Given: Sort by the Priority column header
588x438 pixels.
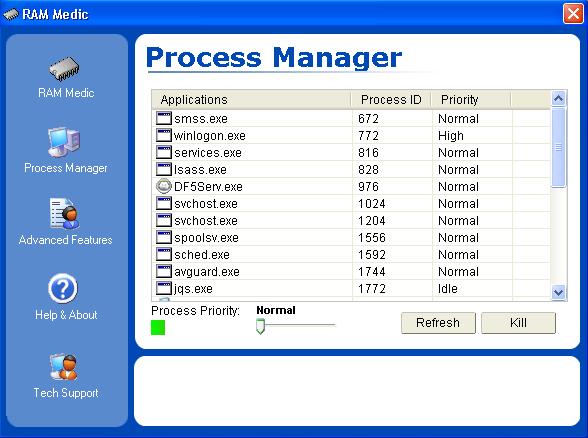Looking at the screenshot, I should pyautogui.click(x=471, y=100).
